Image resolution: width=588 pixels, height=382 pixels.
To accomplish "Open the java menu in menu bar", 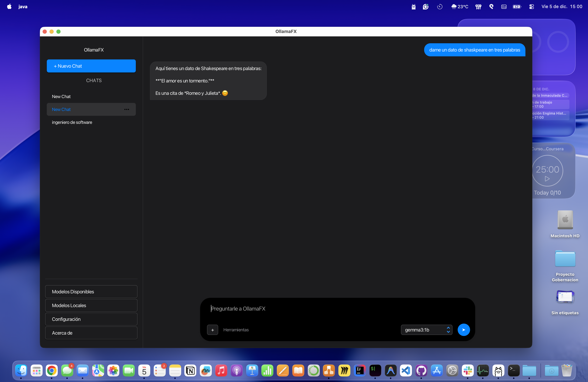I will click(x=23, y=6).
